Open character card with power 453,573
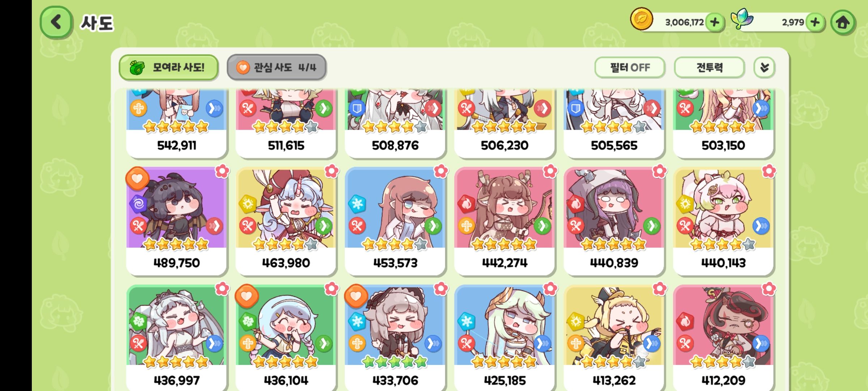The image size is (868, 391). (395, 221)
